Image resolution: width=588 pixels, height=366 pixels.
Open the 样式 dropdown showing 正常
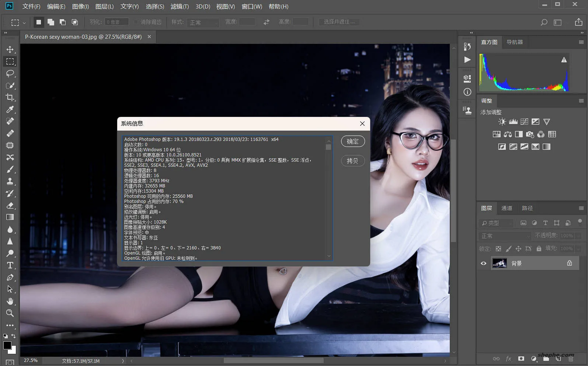(x=203, y=23)
